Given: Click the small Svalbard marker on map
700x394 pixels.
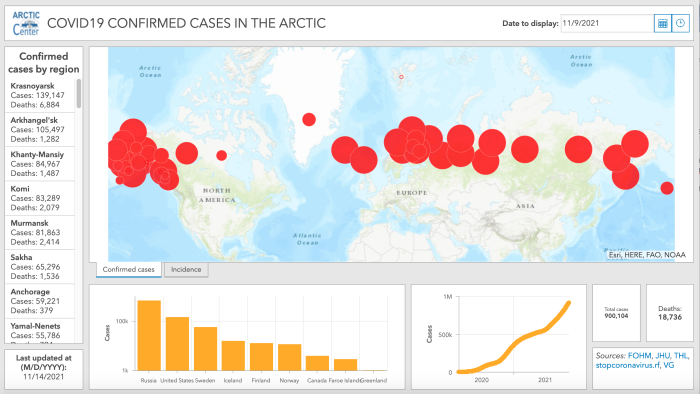Looking at the screenshot, I should pos(401,77).
